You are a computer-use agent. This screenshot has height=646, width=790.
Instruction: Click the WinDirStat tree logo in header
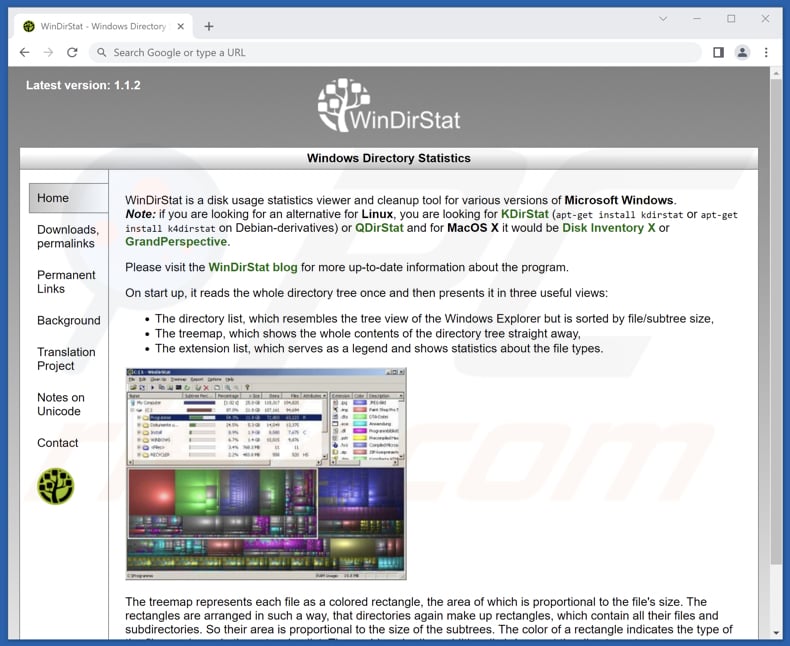[389, 105]
